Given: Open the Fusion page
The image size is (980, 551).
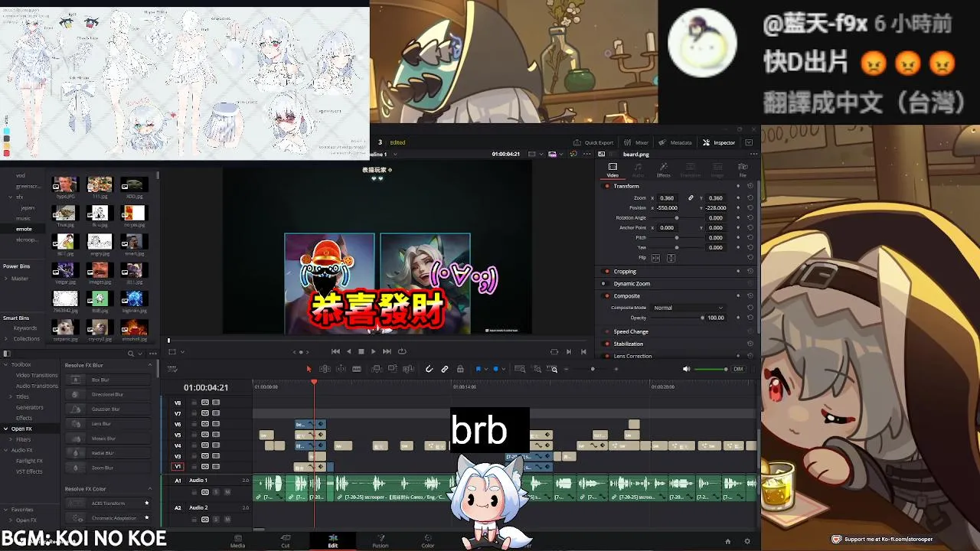Looking at the screenshot, I should (381, 541).
